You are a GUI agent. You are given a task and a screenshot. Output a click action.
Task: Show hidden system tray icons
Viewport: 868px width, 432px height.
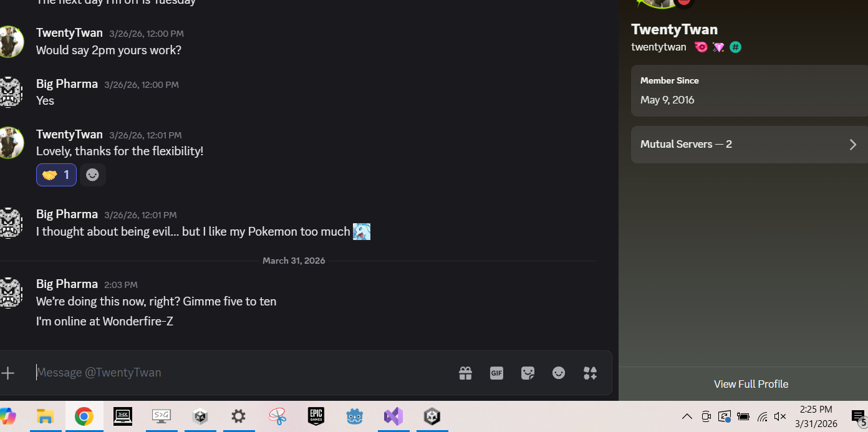(687, 416)
